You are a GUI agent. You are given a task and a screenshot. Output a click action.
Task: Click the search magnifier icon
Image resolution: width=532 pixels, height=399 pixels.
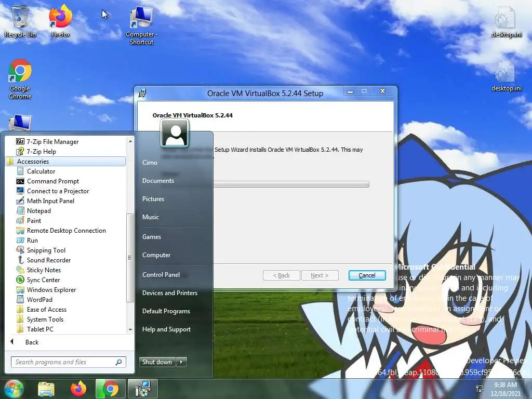[x=119, y=362]
